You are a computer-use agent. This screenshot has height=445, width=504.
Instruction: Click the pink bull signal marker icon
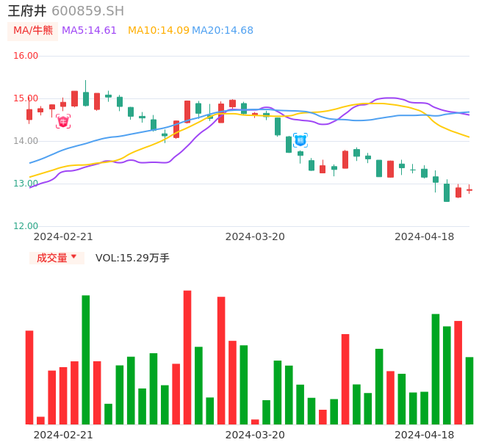63,121
